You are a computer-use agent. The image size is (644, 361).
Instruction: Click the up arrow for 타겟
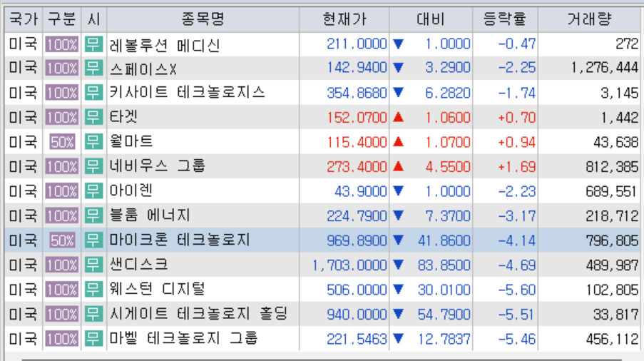point(398,117)
